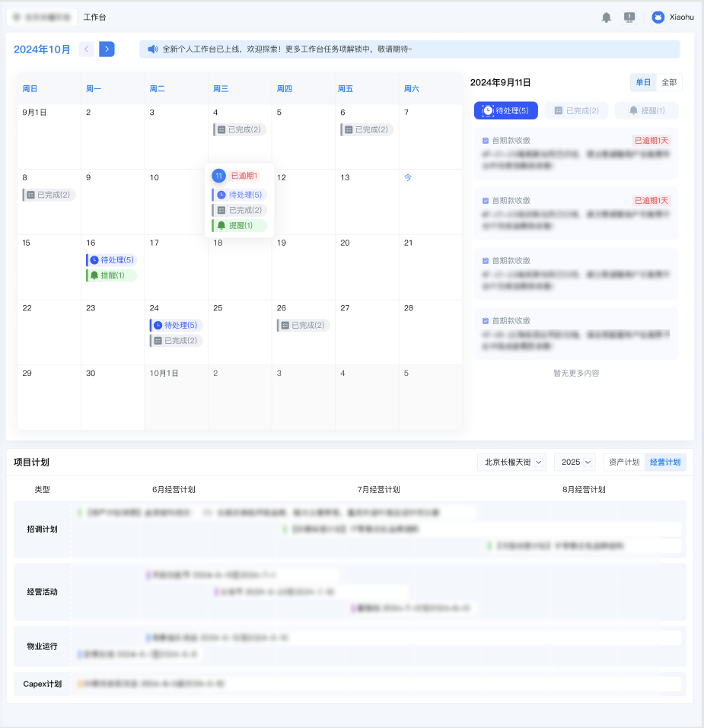Click the 2024年9月11日 panel date heading
Screen dimensions: 704x728
[x=500, y=83]
